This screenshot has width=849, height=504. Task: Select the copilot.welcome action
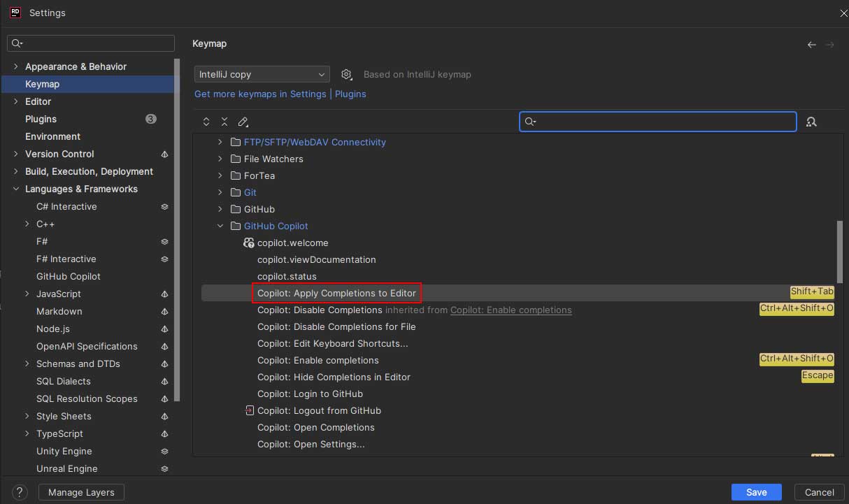coord(292,243)
